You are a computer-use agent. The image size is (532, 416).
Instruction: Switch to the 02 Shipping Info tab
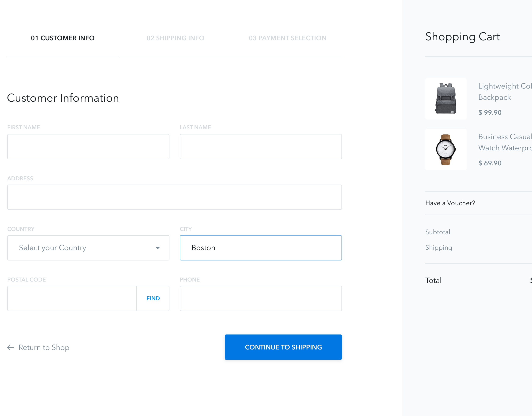175,38
